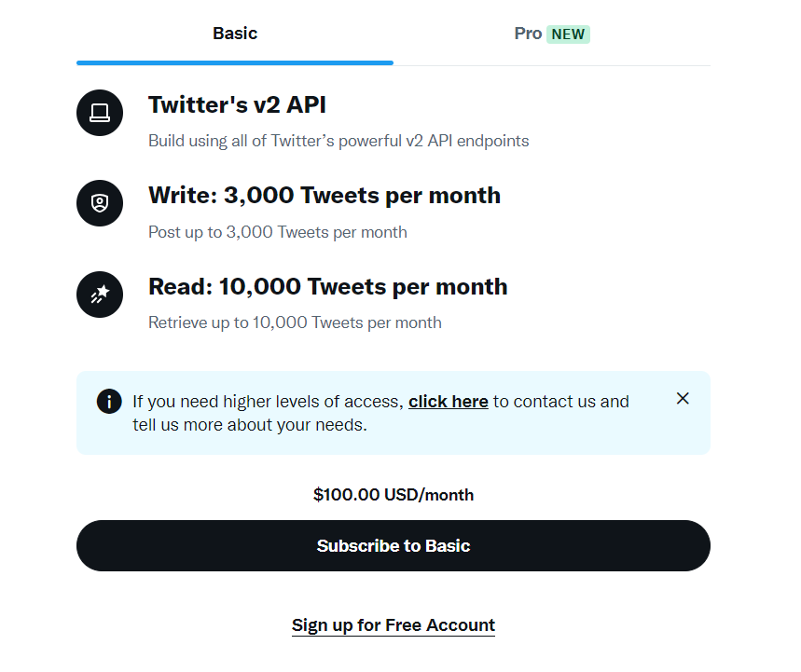
Task: Click the Twitter's v2 API heading
Action: pyautogui.click(x=237, y=105)
